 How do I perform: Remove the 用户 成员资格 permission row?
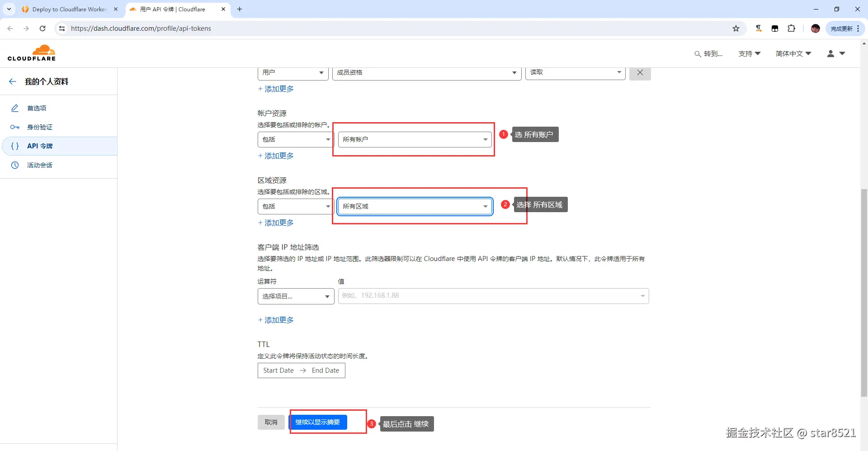coord(640,73)
